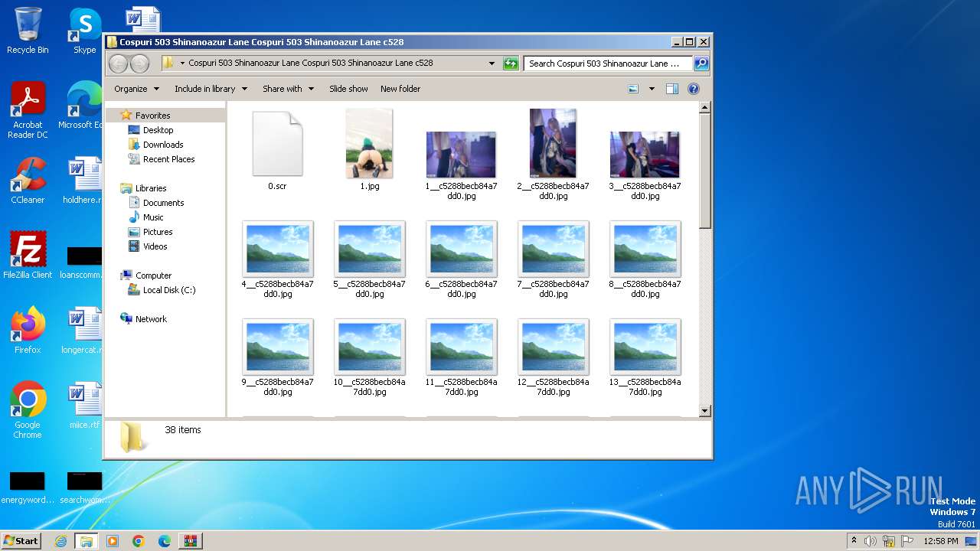
Task: Open the address bar history dropdown arrow
Action: click(x=492, y=64)
